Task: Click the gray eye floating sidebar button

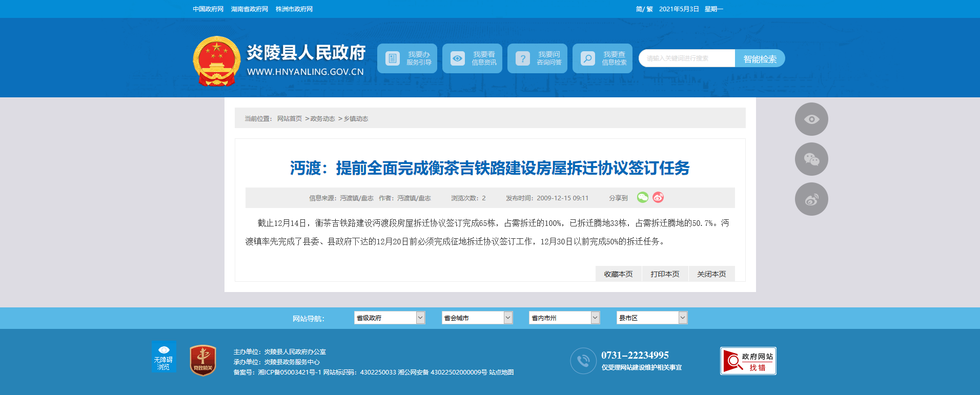Action: (x=811, y=119)
